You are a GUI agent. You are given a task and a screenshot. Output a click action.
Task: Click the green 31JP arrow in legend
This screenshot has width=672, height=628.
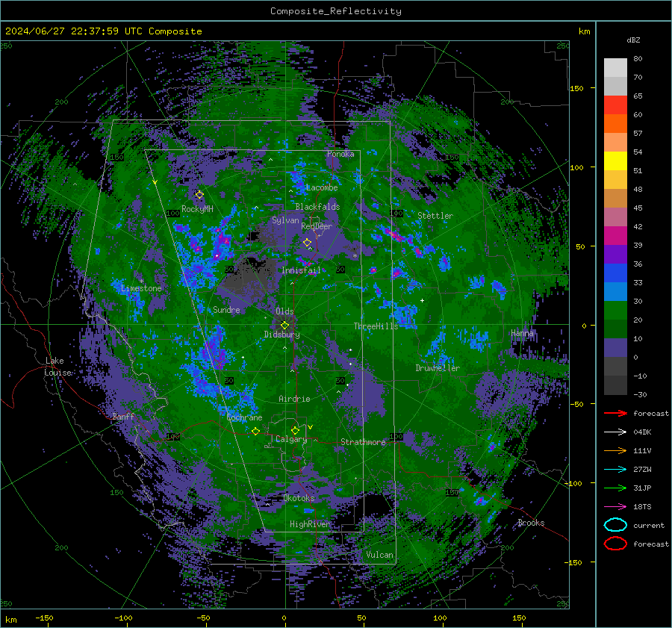(615, 488)
